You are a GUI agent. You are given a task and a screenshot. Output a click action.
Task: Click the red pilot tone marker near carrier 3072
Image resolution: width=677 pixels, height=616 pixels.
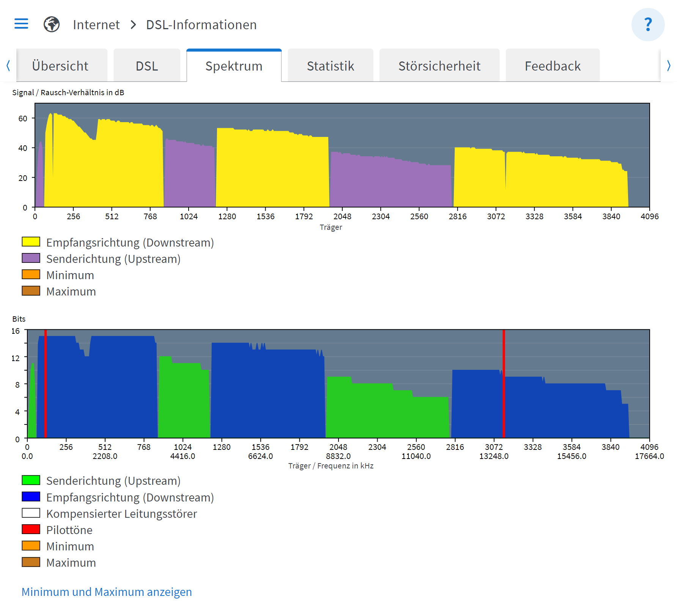pyautogui.click(x=504, y=383)
